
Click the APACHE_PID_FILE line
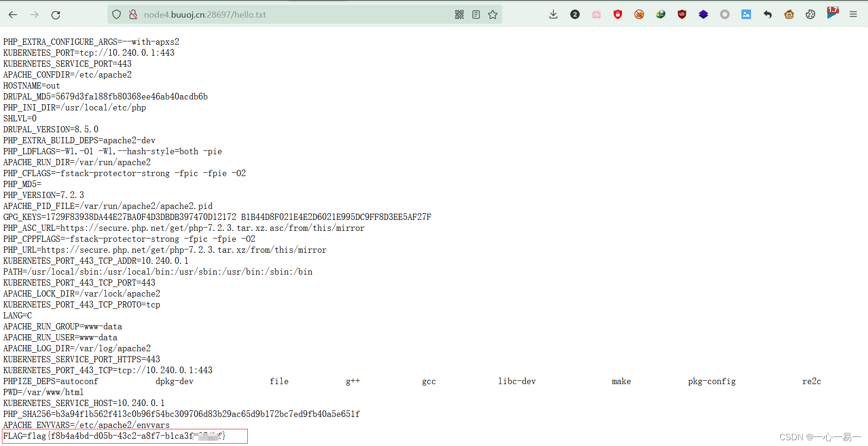pyautogui.click(x=108, y=206)
